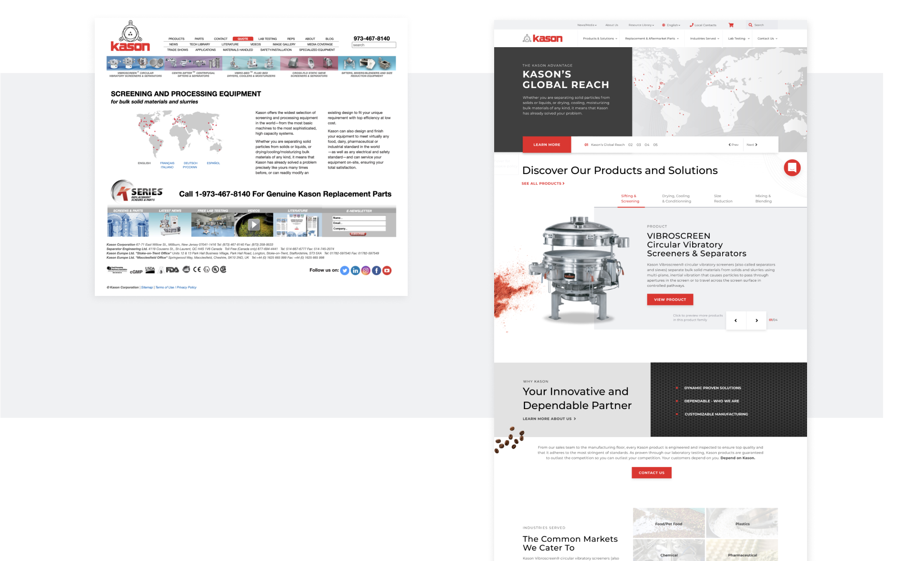Open the Facebook social icon

point(376,270)
